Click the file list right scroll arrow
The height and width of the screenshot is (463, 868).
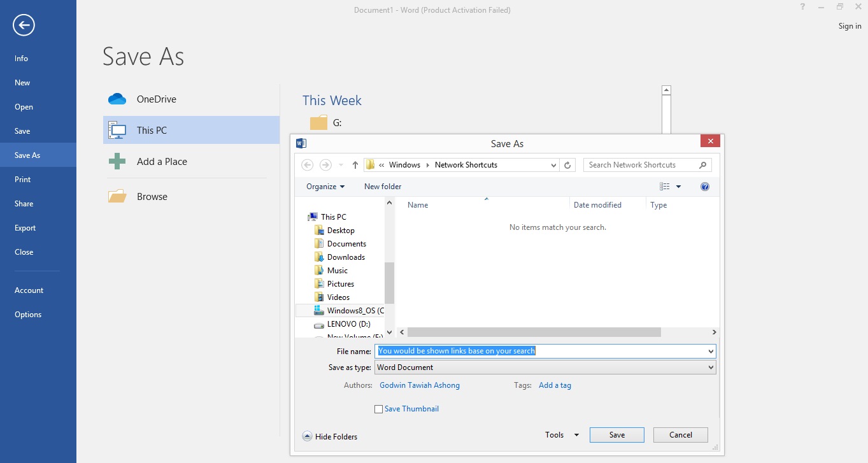pos(715,332)
